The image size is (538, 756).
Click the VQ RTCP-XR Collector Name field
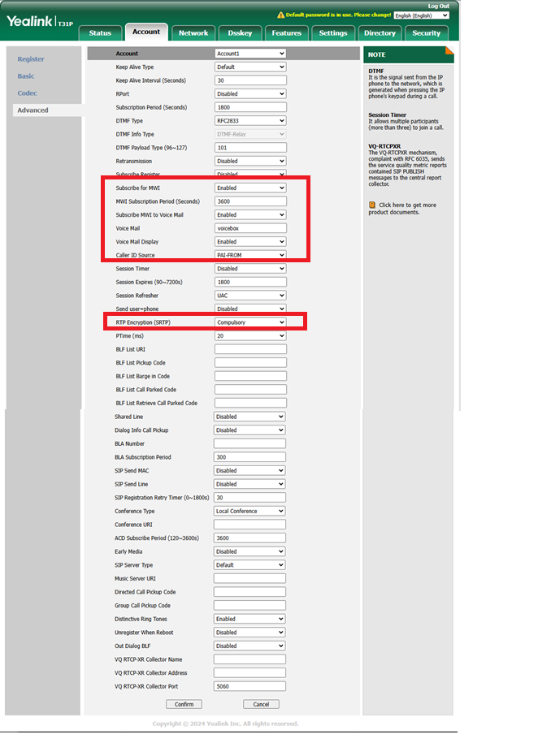tap(249, 659)
